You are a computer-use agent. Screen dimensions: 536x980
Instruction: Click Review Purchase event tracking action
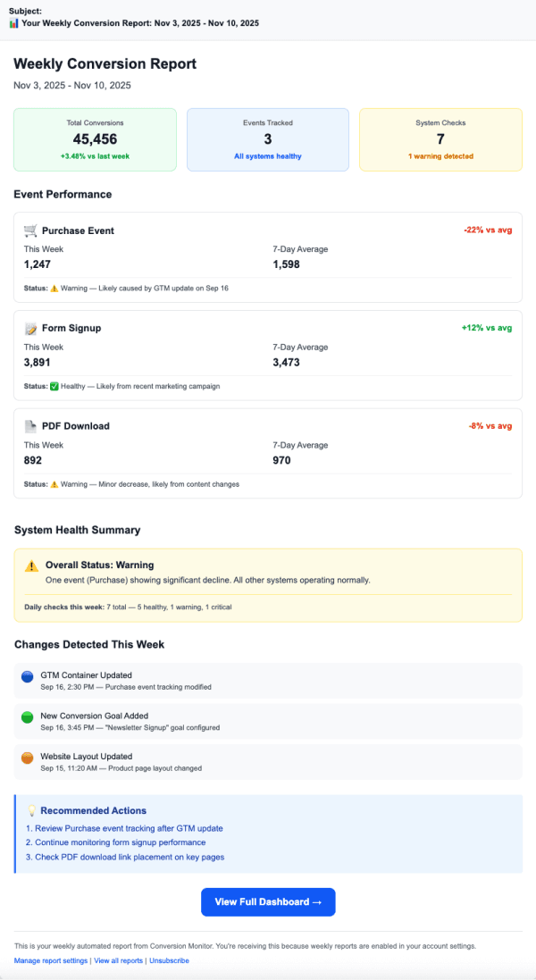pos(124,828)
